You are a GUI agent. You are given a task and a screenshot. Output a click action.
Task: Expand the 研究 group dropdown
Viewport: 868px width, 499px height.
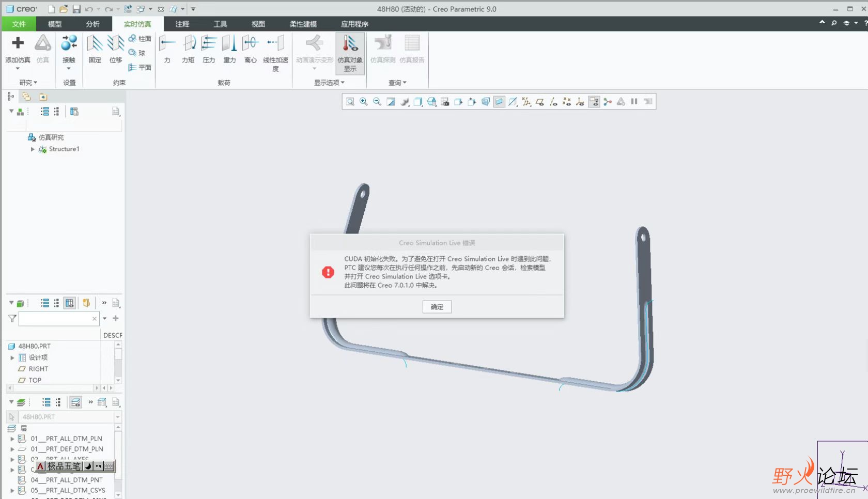tap(28, 83)
